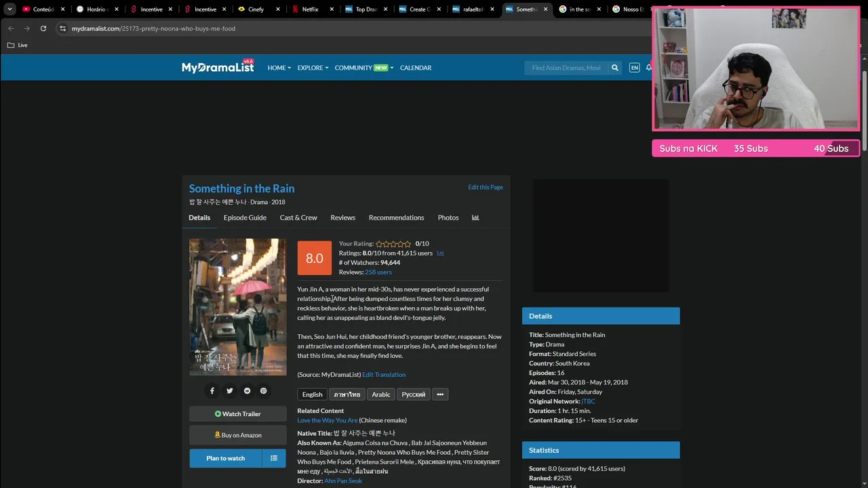Share the drama on Twitter
Image resolution: width=868 pixels, height=488 pixels.
[x=229, y=390]
